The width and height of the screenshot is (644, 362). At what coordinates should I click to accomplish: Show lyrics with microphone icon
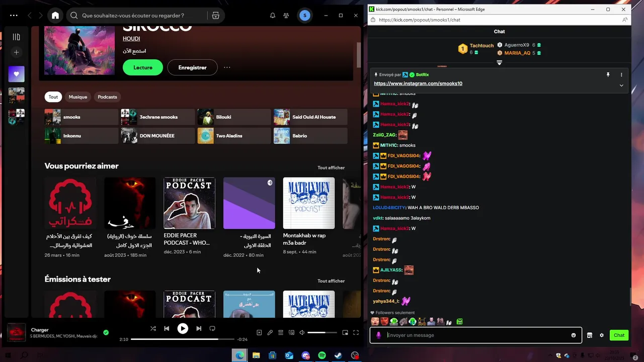coord(270,332)
